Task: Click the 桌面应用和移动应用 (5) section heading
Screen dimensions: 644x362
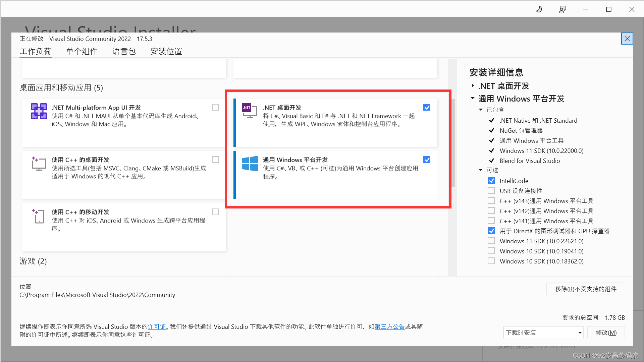Action: pos(61,87)
